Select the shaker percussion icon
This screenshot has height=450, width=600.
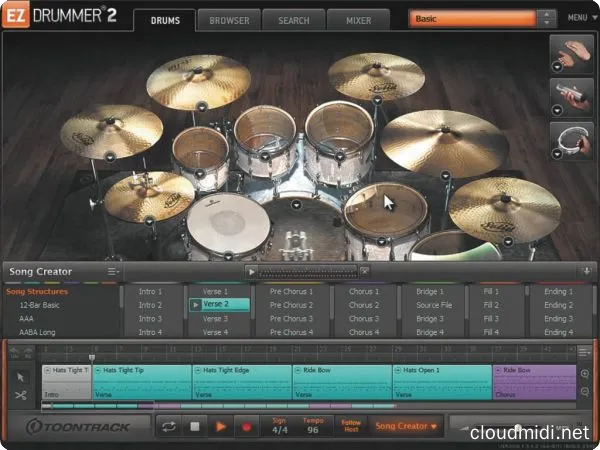pyautogui.click(x=568, y=96)
